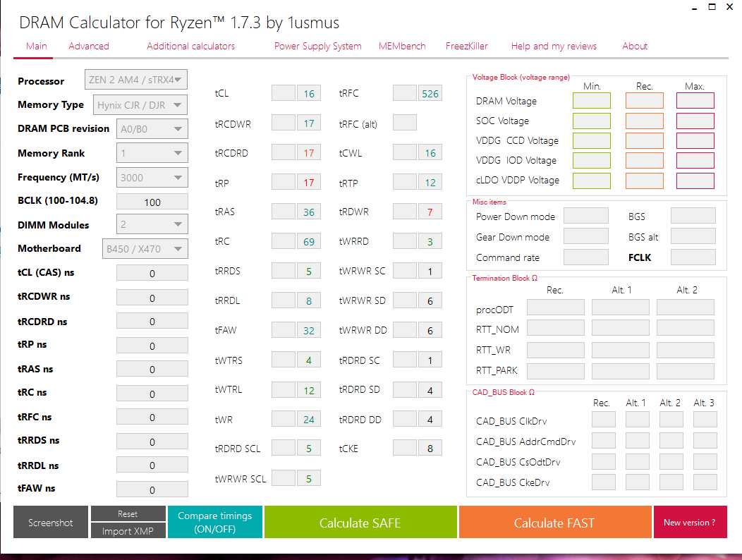Open the Advanced tab

pyautogui.click(x=88, y=46)
